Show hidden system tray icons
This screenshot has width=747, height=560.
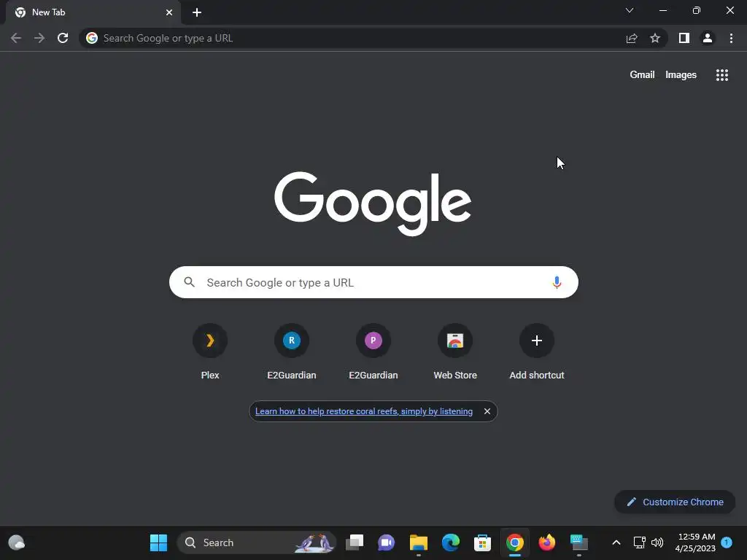616,542
